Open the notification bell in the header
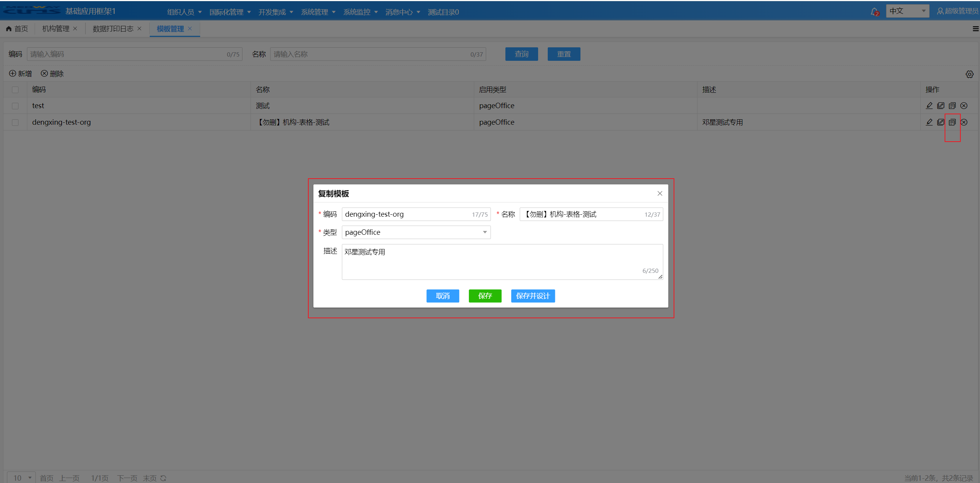This screenshot has height=483, width=980. pyautogui.click(x=874, y=12)
